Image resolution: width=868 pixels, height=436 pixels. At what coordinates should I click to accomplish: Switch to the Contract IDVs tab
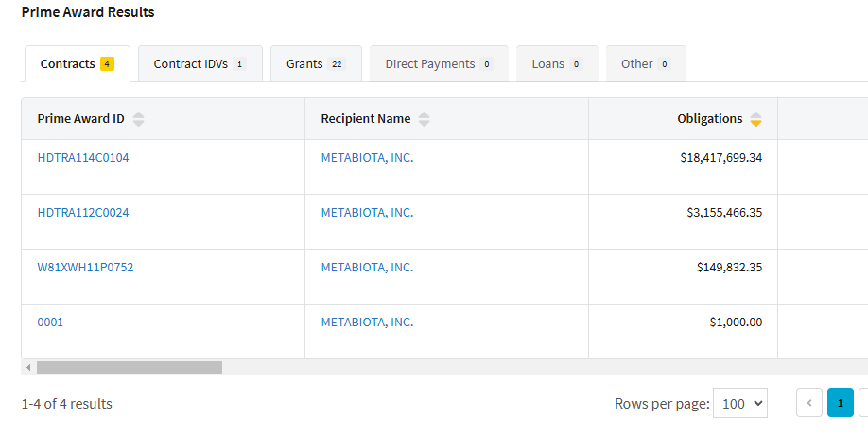point(200,64)
